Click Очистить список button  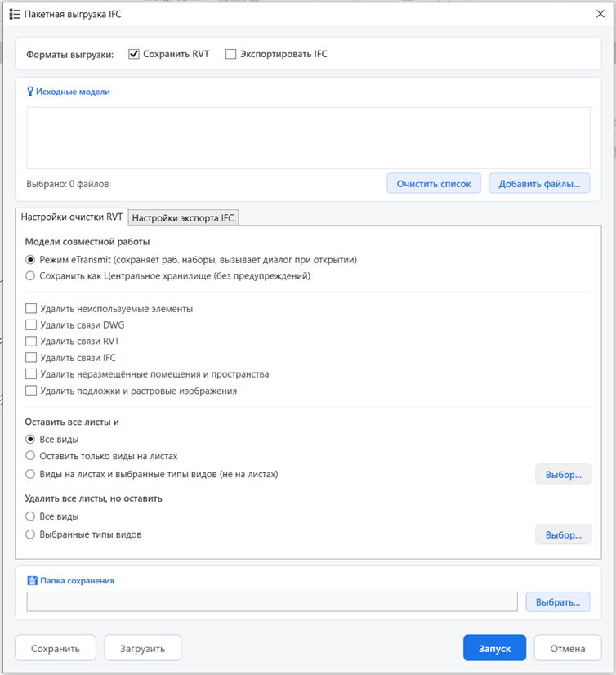[434, 184]
